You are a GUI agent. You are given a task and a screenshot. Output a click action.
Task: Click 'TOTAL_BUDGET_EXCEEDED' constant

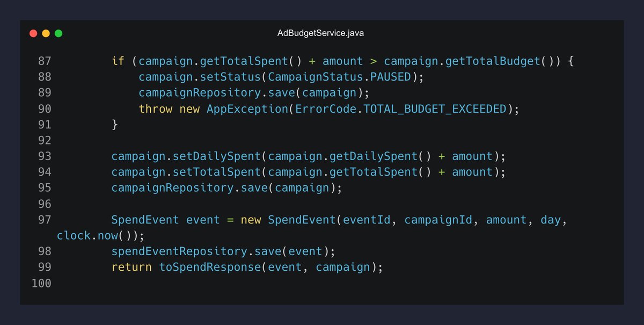pos(435,109)
